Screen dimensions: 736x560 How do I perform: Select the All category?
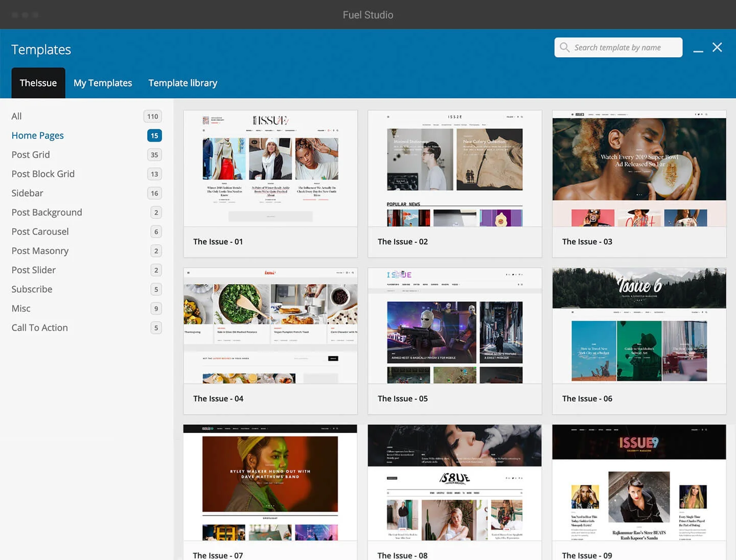coord(17,116)
